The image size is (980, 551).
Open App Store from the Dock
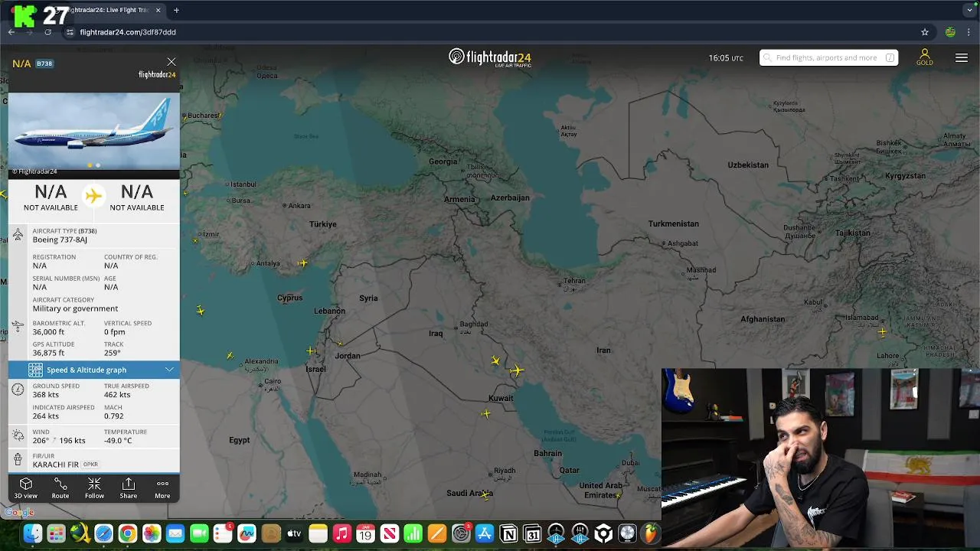485,533
